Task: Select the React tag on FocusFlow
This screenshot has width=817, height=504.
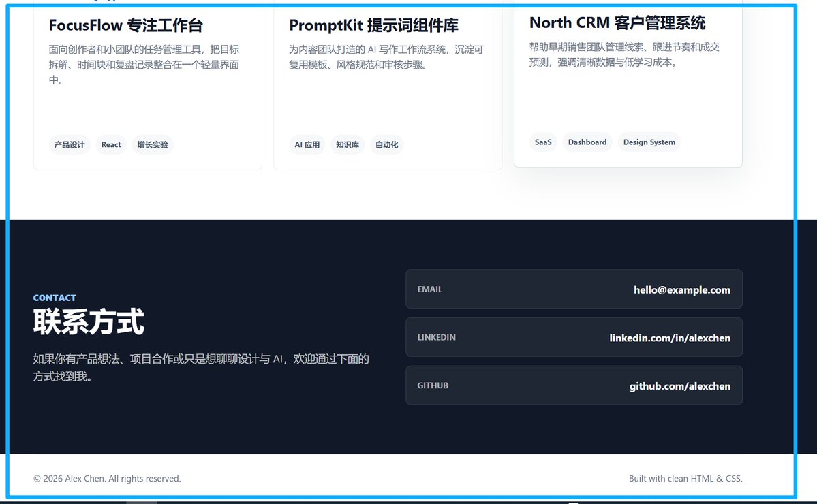Action: click(x=111, y=145)
